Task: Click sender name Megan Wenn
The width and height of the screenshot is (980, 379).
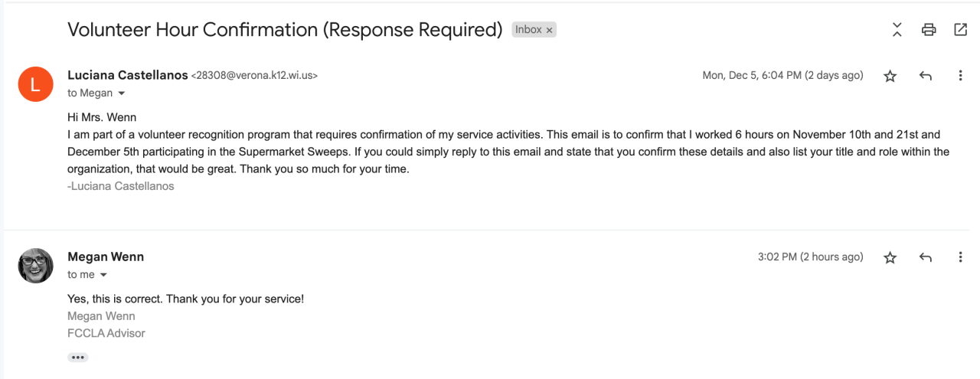Action: pos(106,256)
